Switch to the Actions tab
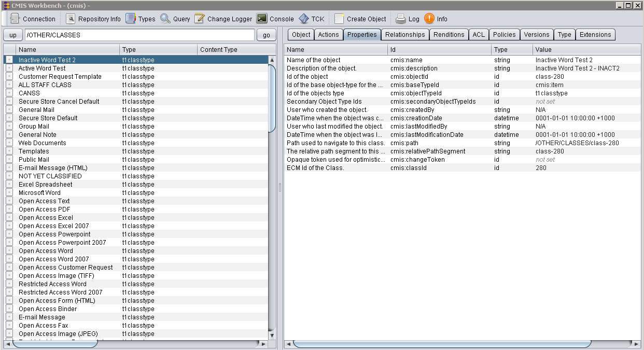Screen dimensions: 644x350 coord(328,35)
